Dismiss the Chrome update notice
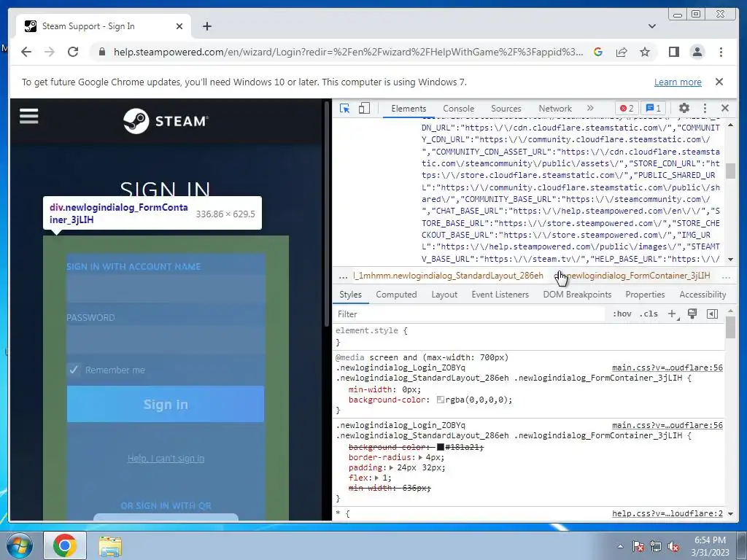Screen dimensions: 747x560 tap(719, 82)
